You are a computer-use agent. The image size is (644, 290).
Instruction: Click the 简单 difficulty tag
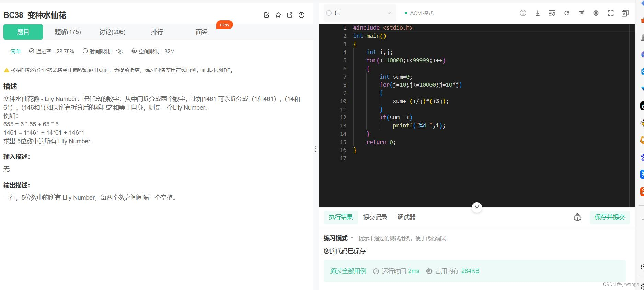[x=15, y=51]
